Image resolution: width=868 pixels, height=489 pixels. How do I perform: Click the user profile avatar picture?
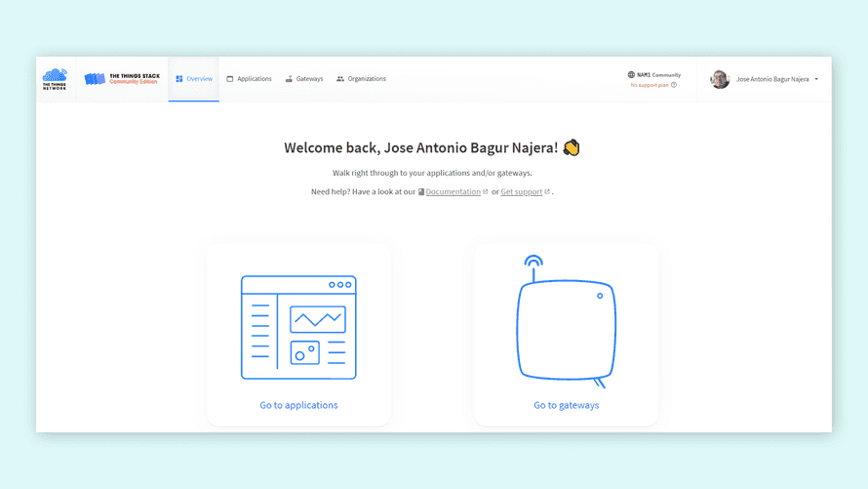pos(720,79)
